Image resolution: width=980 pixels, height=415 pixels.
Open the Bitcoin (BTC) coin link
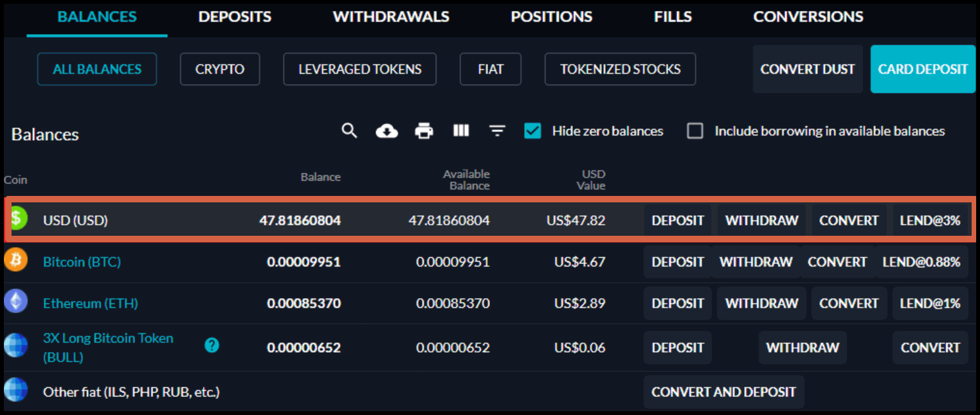click(x=82, y=262)
